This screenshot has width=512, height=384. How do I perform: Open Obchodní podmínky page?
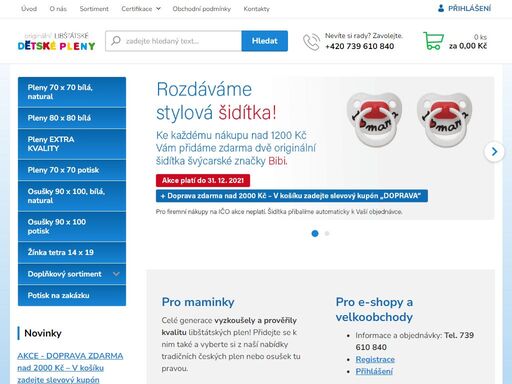[x=202, y=9]
